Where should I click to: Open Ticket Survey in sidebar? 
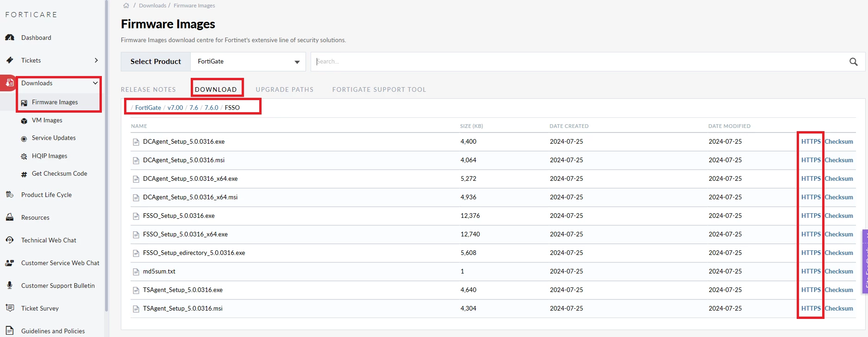[x=40, y=308]
